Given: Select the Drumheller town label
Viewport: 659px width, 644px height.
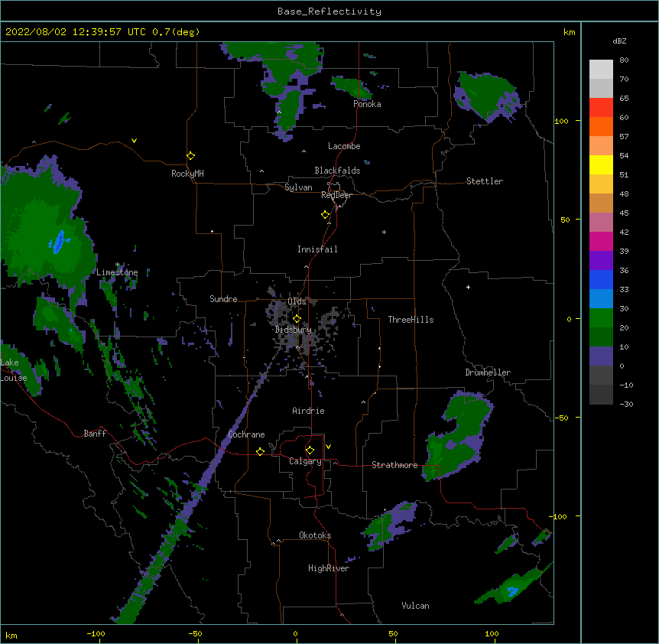Looking at the screenshot, I should pos(488,372).
